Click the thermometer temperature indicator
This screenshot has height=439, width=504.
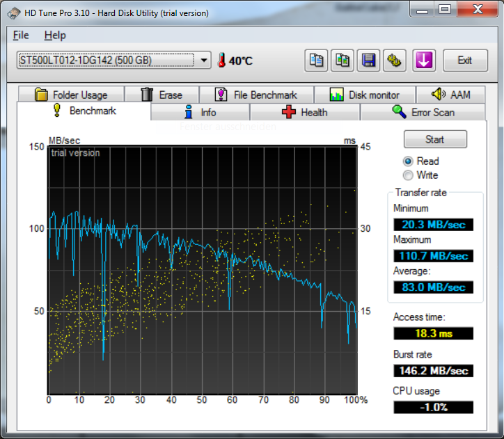[x=222, y=61]
